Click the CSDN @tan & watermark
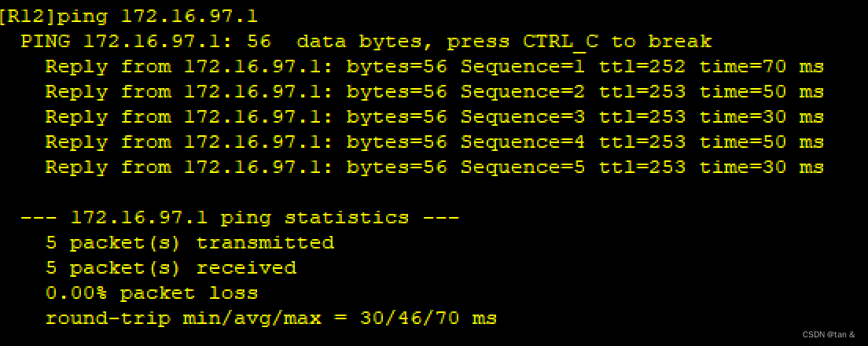This screenshot has height=346, width=868. click(828, 334)
